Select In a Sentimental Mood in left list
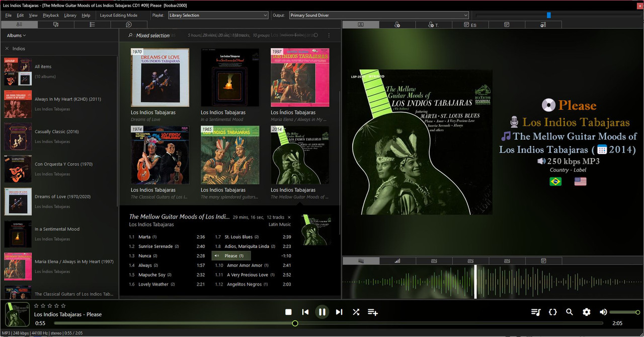The image size is (644, 337). pyautogui.click(x=59, y=234)
